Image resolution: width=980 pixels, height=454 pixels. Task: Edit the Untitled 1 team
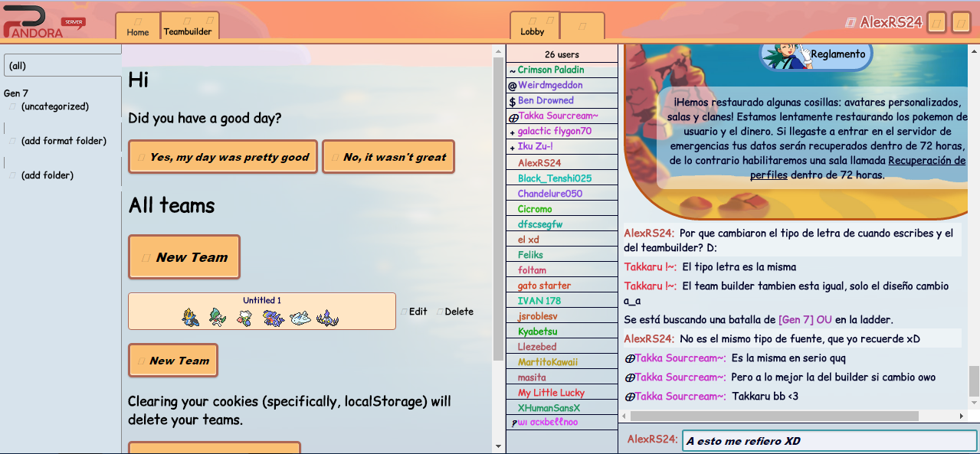click(x=414, y=312)
